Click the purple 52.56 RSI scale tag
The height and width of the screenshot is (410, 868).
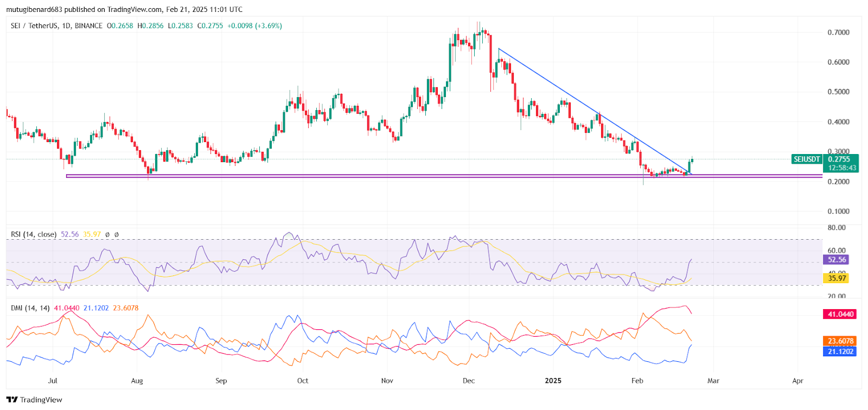[837, 260]
